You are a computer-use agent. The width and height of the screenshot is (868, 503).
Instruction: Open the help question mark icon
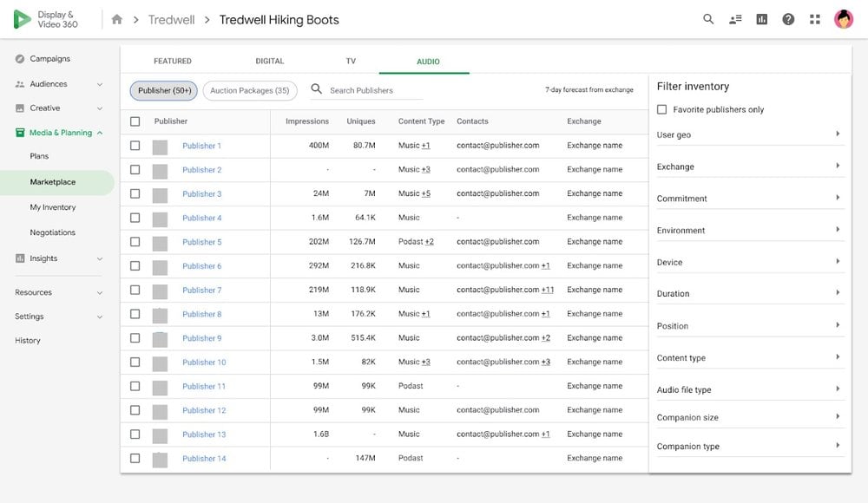[x=788, y=19]
